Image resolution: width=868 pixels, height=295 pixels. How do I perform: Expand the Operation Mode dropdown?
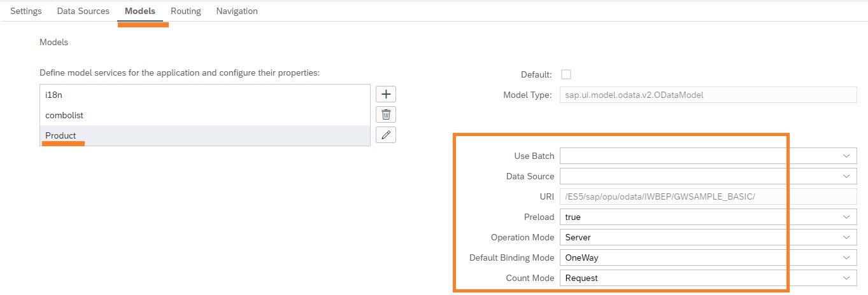tap(846, 237)
